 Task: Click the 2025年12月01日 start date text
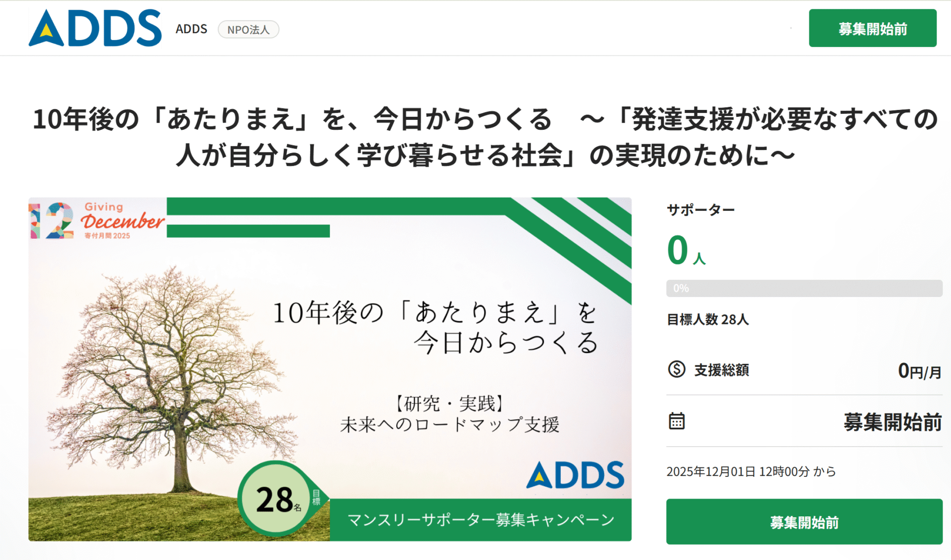pos(751,471)
